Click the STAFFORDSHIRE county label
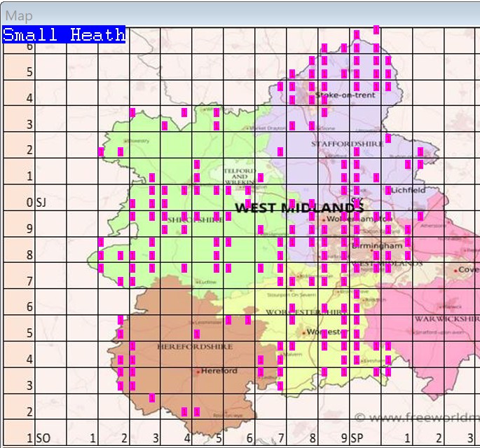The image size is (480, 448). (x=347, y=143)
